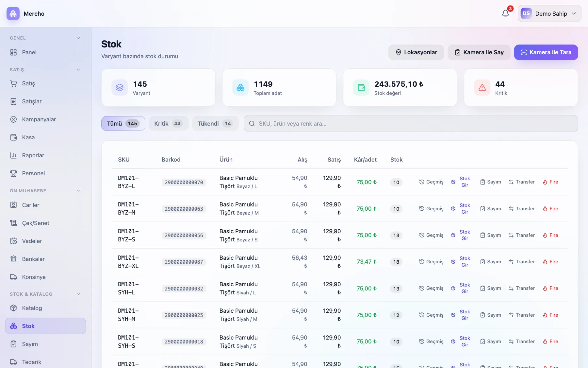The height and width of the screenshot is (368, 588).
Task: Open Raporlar in the sidebar
Action: [x=45, y=155]
